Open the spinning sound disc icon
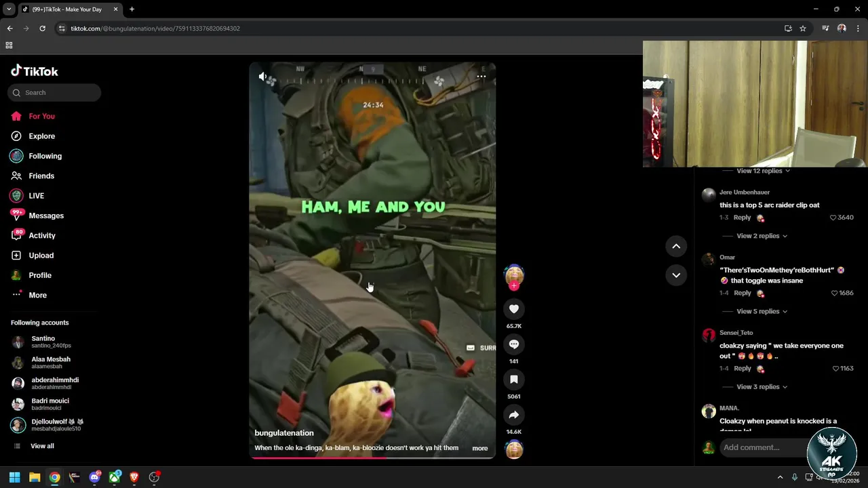 click(514, 449)
